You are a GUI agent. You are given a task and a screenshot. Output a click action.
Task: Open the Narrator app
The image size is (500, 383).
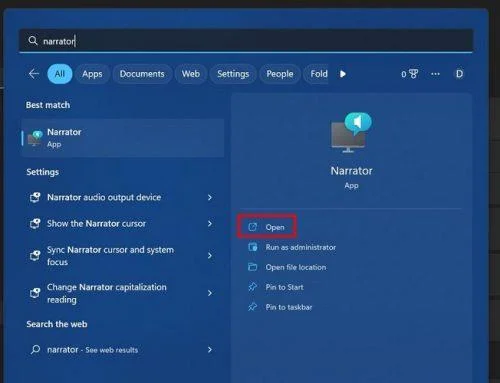coord(267,227)
